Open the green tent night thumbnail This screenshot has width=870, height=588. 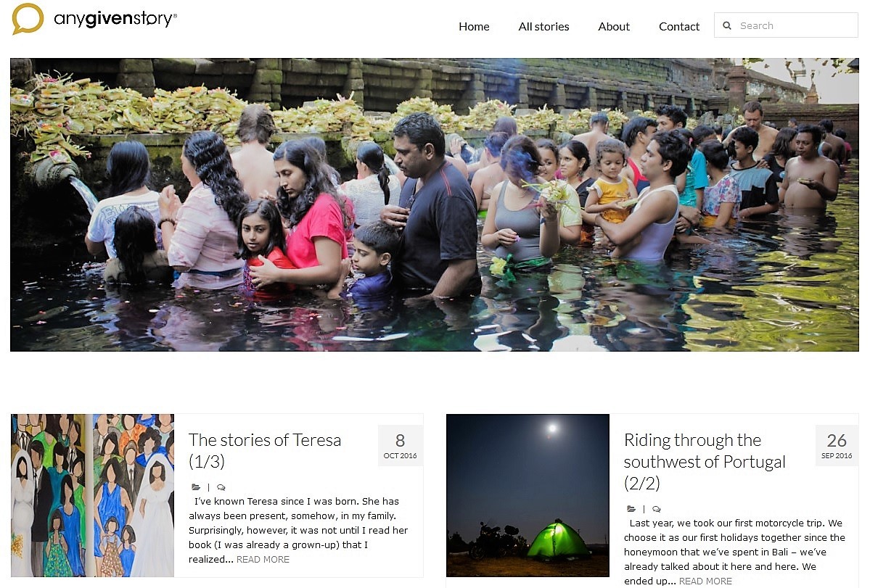pos(528,495)
